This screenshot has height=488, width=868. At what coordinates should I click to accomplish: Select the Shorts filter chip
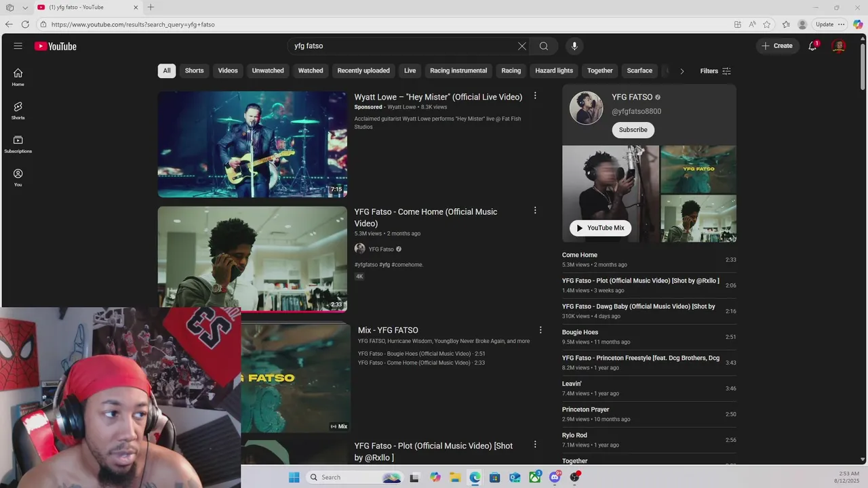(195, 70)
